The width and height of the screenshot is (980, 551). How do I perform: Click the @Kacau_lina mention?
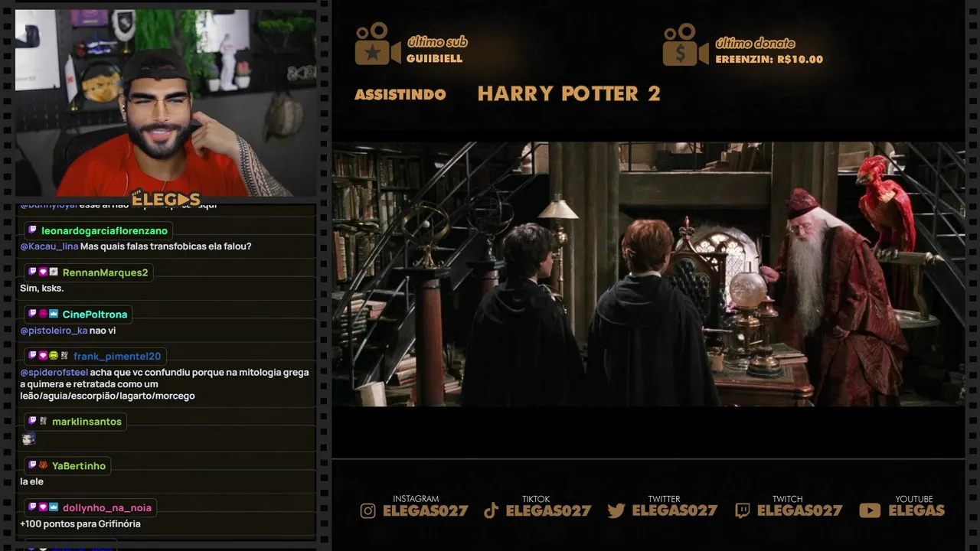click(x=49, y=246)
